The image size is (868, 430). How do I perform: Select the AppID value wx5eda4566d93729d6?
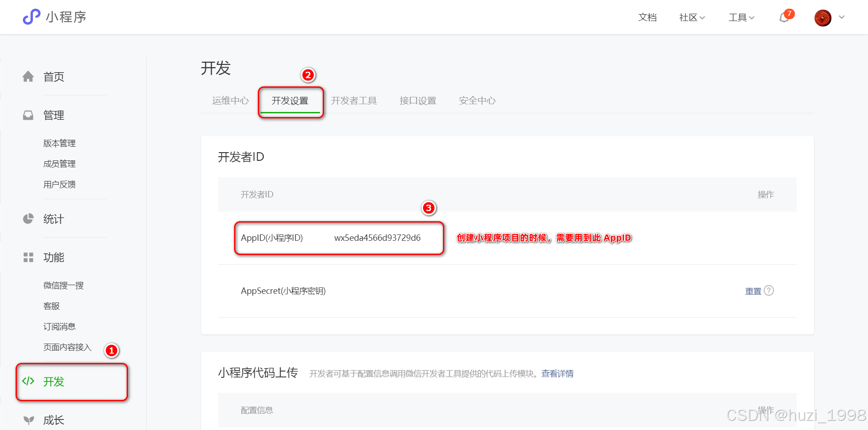pyautogui.click(x=378, y=238)
